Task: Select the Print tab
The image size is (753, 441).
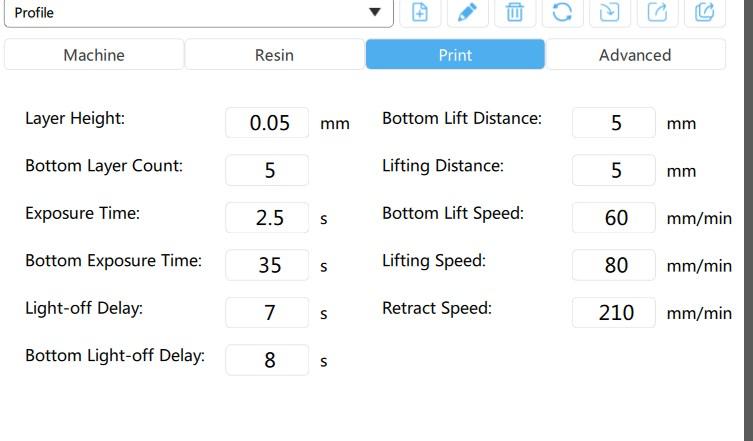Action: [455, 54]
